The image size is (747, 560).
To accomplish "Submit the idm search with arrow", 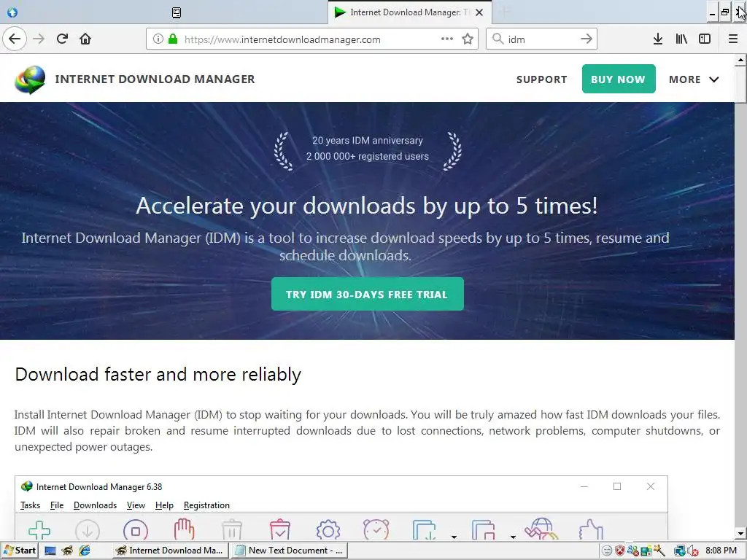I will (587, 39).
